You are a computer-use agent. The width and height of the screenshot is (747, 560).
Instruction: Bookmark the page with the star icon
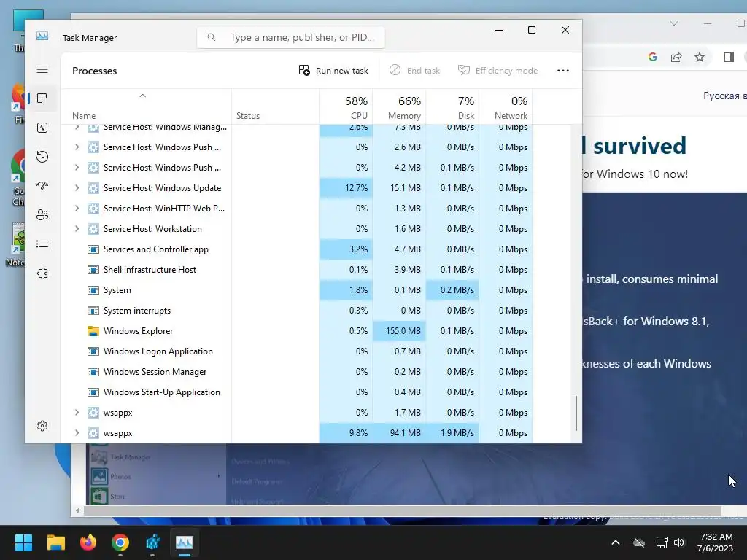700,57
